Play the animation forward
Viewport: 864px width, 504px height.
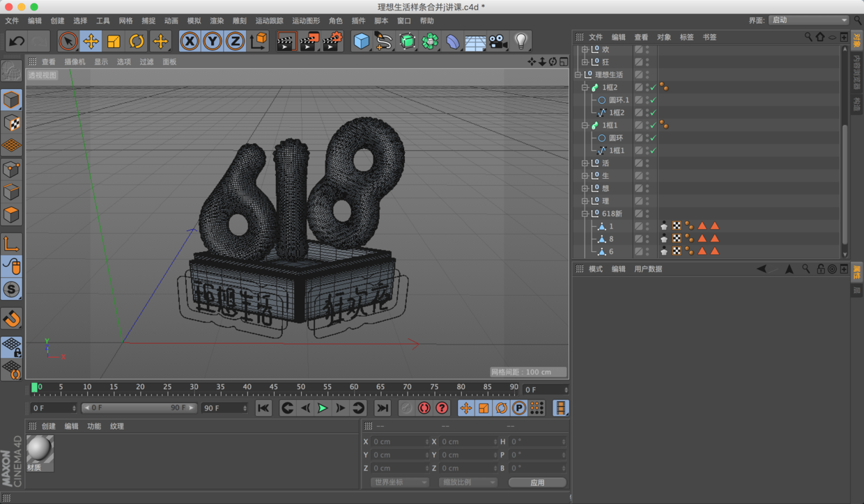322,408
